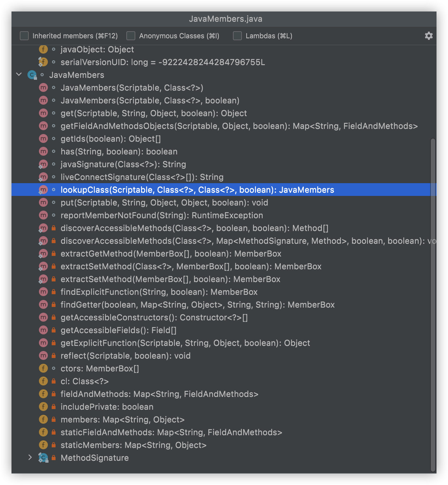Click the vertical scrollbar thumb
This screenshot has width=448, height=485.
[x=433, y=305]
